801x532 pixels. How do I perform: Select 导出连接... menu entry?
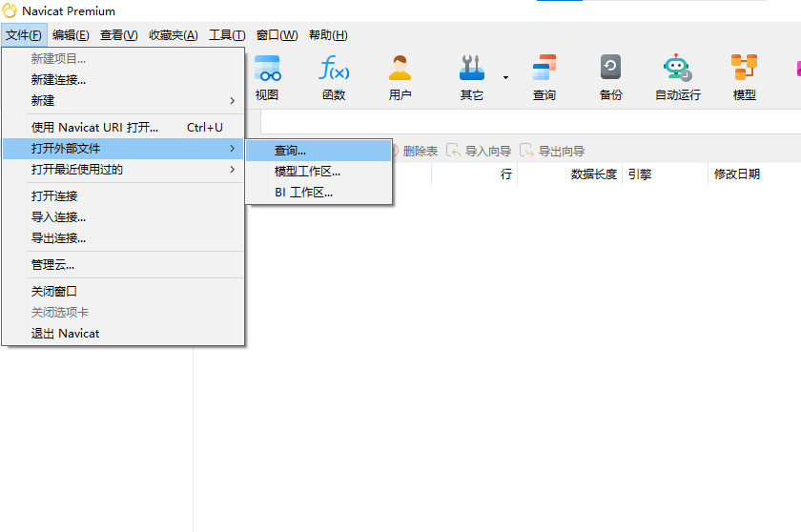tap(123, 238)
